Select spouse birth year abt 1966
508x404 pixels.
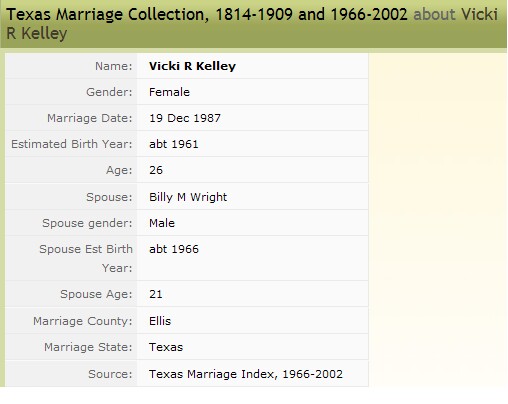pyautogui.click(x=174, y=249)
